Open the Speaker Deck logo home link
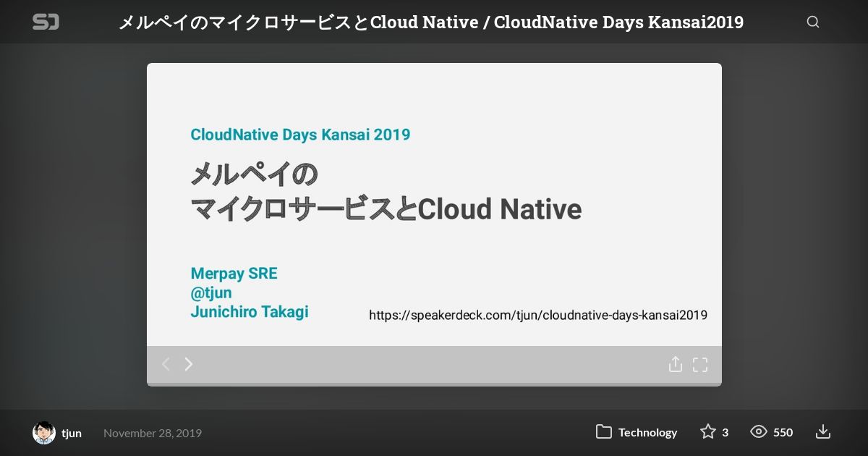Screen dimensions: 868x456 coord(46,22)
